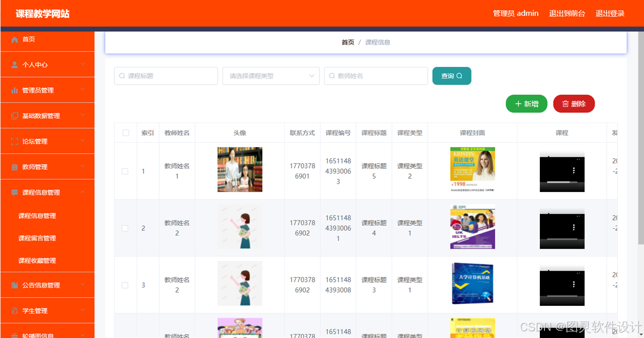Expand the 教师管理 chevron
The height and width of the screenshot is (338, 644).
coord(83,166)
